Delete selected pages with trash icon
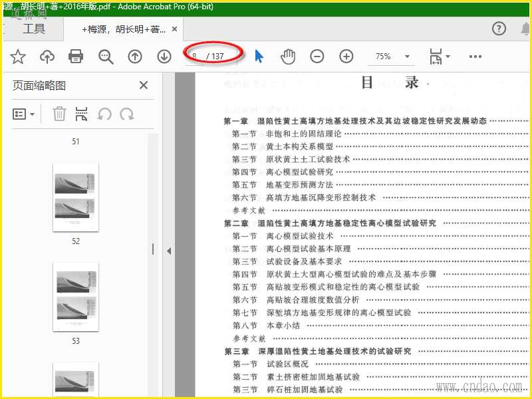Viewport: 532px width, 399px height. click(59, 114)
